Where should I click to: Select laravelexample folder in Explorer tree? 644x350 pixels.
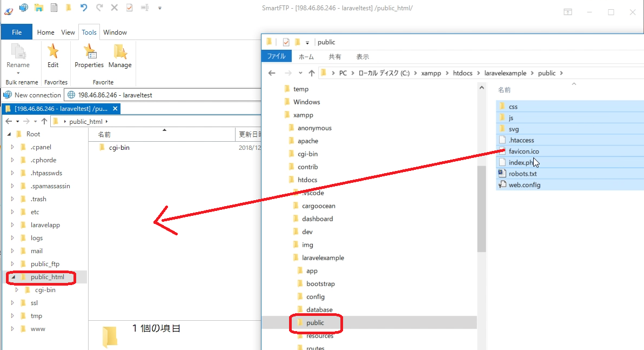323,258
